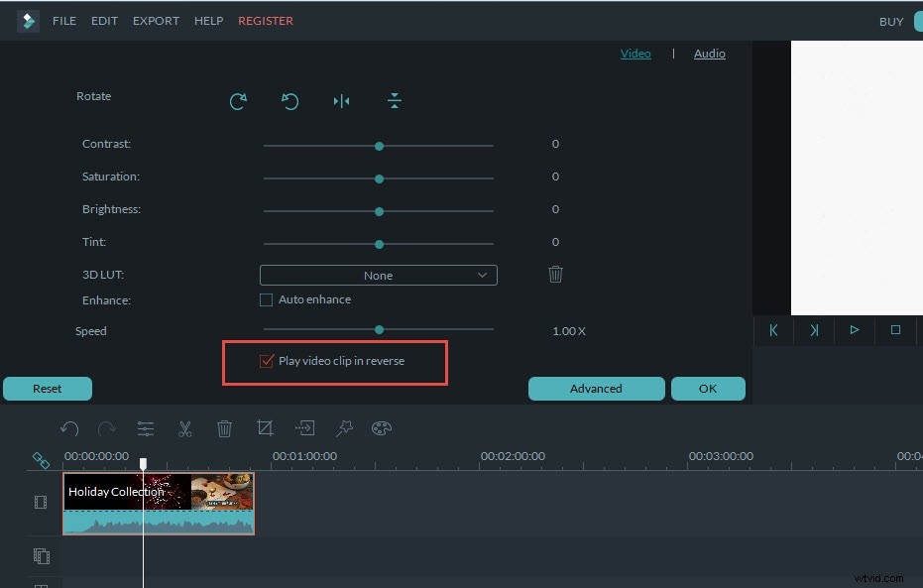The height and width of the screenshot is (588, 923).
Task: Delete the clip with the trash icon
Action: click(x=224, y=428)
